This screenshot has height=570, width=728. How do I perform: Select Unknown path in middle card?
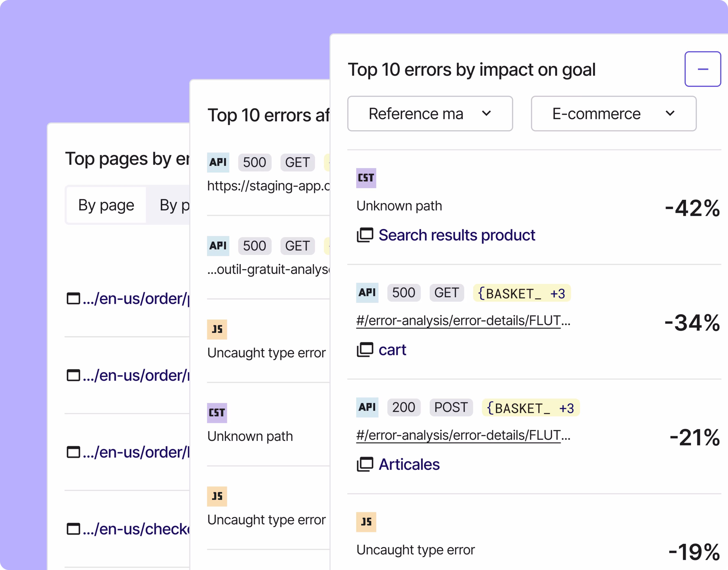coord(250,436)
